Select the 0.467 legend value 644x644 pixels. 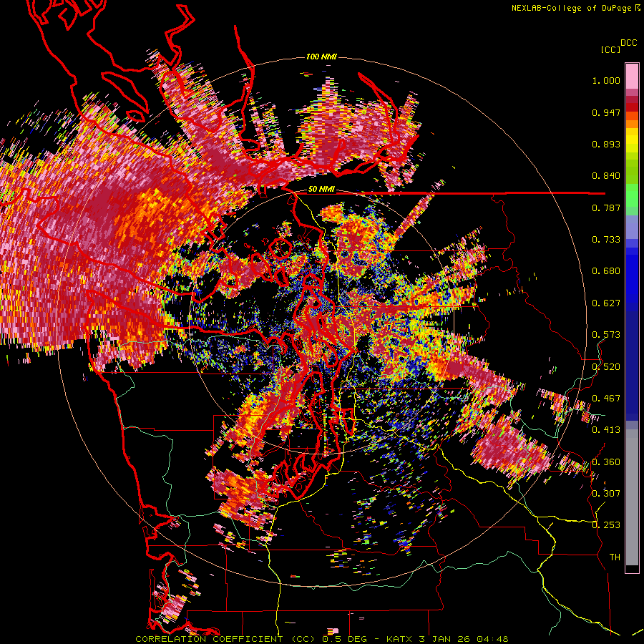click(606, 399)
